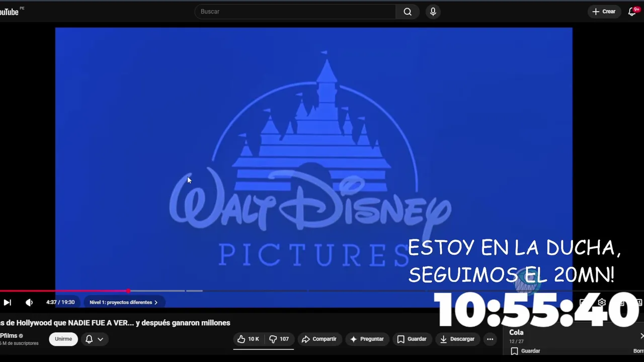Save video with Guardar button beside Preguntar
Screen dimensions: 644x362
[x=412, y=339]
